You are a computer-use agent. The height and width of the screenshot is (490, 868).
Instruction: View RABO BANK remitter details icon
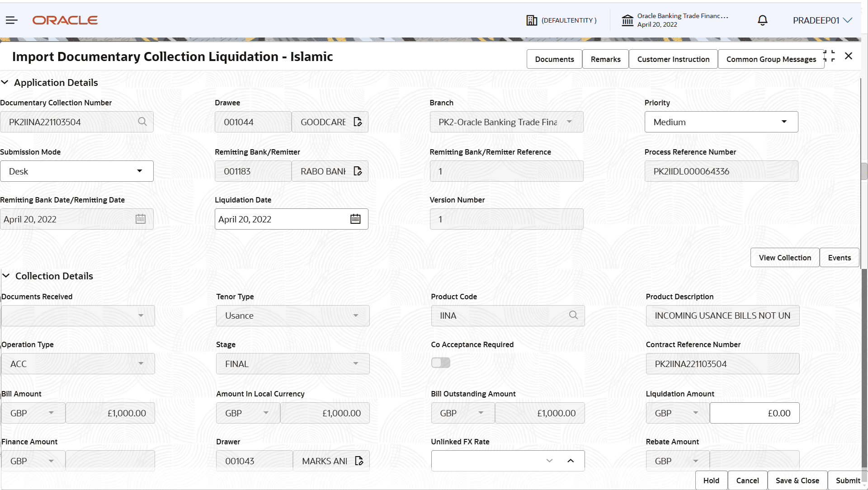point(357,171)
